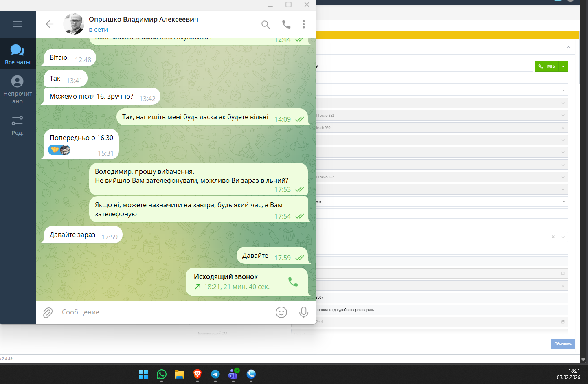This screenshot has height=384, width=588.
Task: Click the 'Исходящий звонок' call entry
Action: click(247, 282)
